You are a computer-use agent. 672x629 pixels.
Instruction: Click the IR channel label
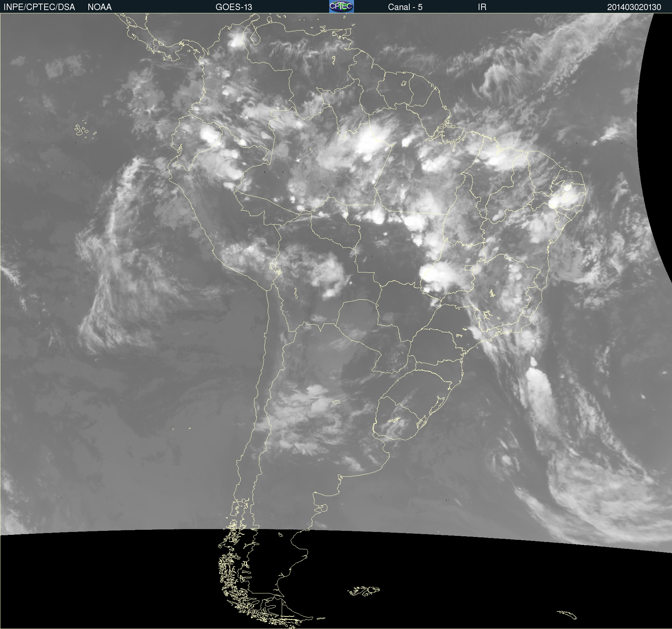coord(482,7)
